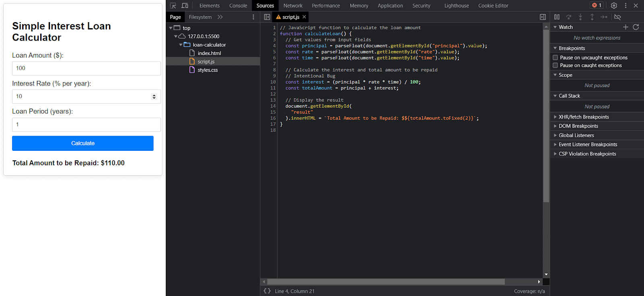Expand CSP Violation Breakpoints section
Viewport: 644px width, 296px height.
click(555, 154)
